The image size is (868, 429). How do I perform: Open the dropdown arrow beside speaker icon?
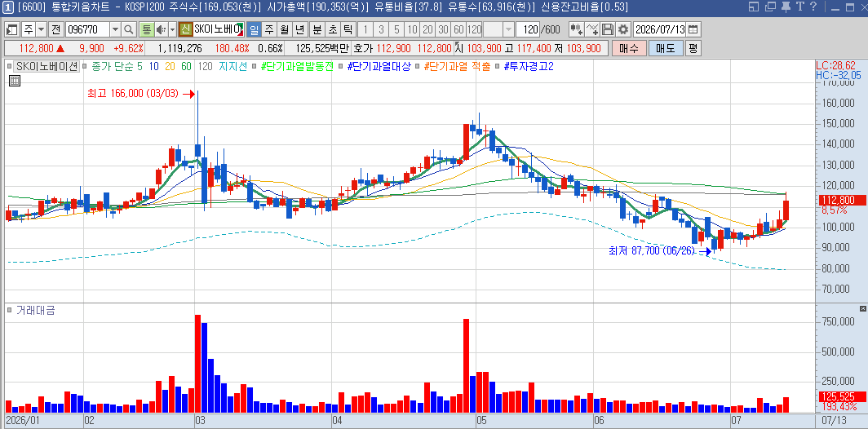coord(172,29)
